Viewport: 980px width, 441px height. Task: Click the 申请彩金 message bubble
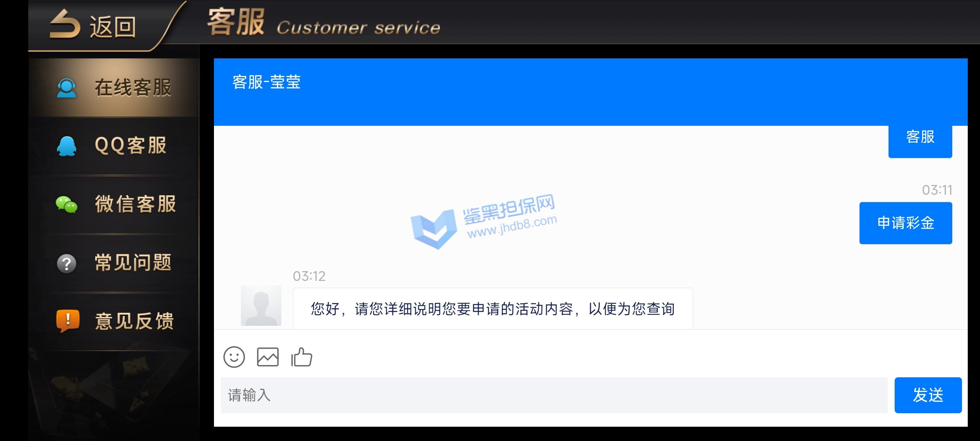tap(906, 223)
